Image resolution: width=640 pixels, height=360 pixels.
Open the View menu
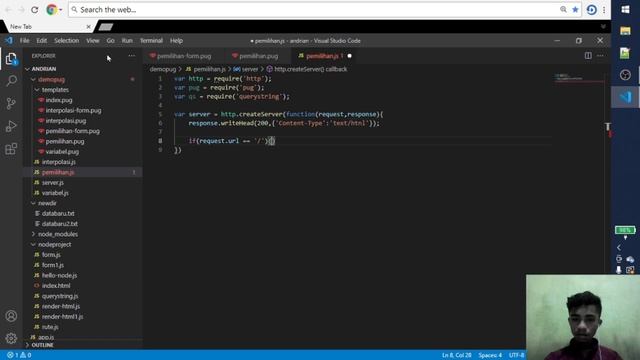(x=93, y=40)
